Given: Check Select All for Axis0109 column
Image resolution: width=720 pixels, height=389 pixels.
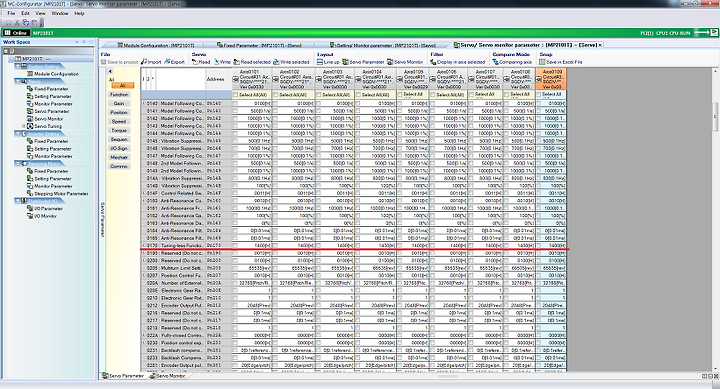Looking at the screenshot, I should click(539, 95).
